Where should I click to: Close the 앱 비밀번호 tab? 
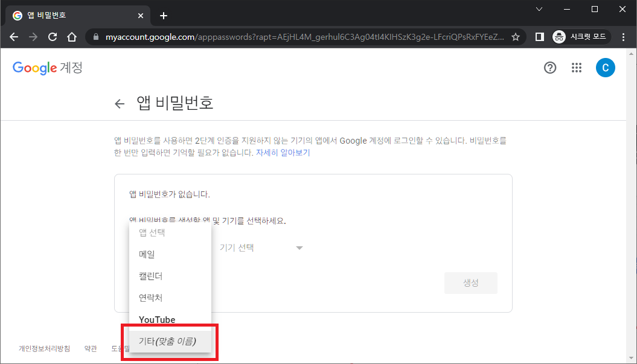point(141,16)
